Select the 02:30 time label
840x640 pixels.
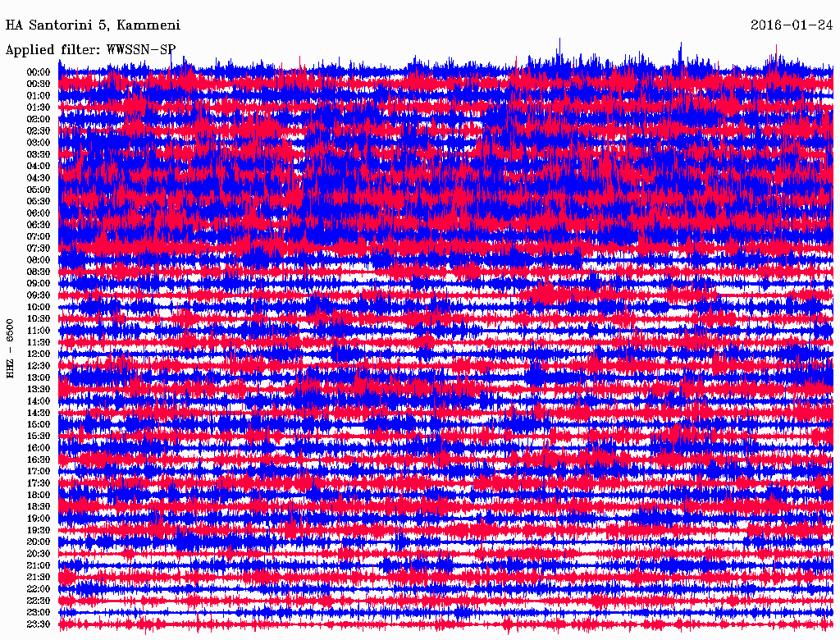pos(38,130)
